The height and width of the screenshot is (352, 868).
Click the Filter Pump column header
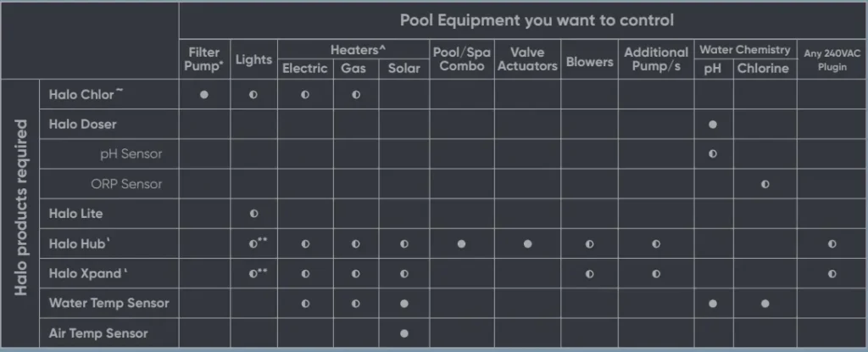204,59
